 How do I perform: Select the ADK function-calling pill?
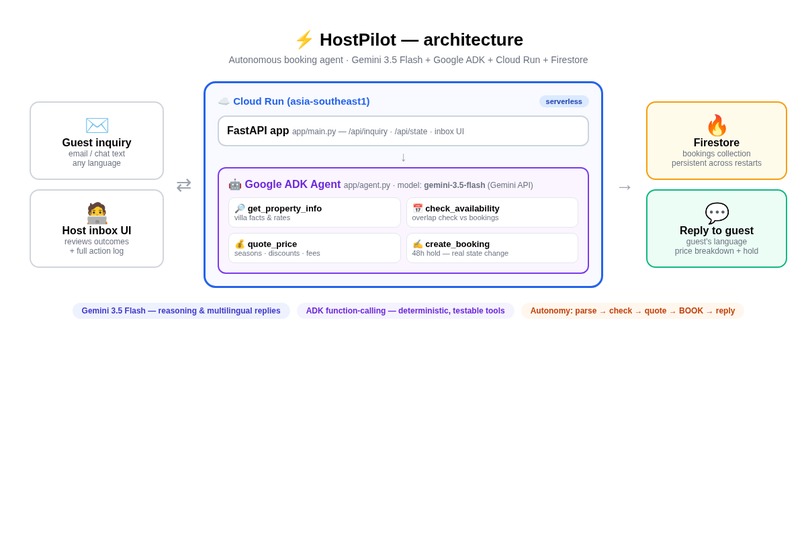tap(405, 310)
